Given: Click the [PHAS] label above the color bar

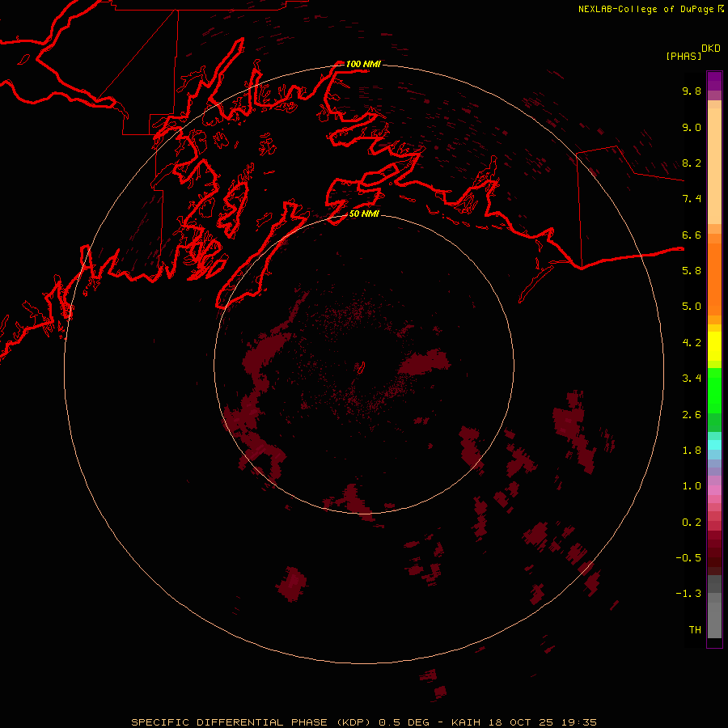Looking at the screenshot, I should (x=684, y=56).
